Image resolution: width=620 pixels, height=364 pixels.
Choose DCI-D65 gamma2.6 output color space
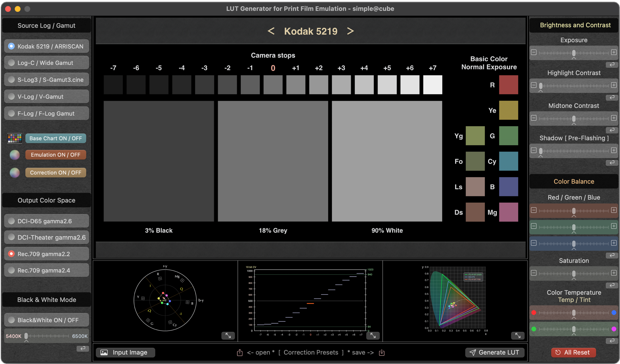47,221
